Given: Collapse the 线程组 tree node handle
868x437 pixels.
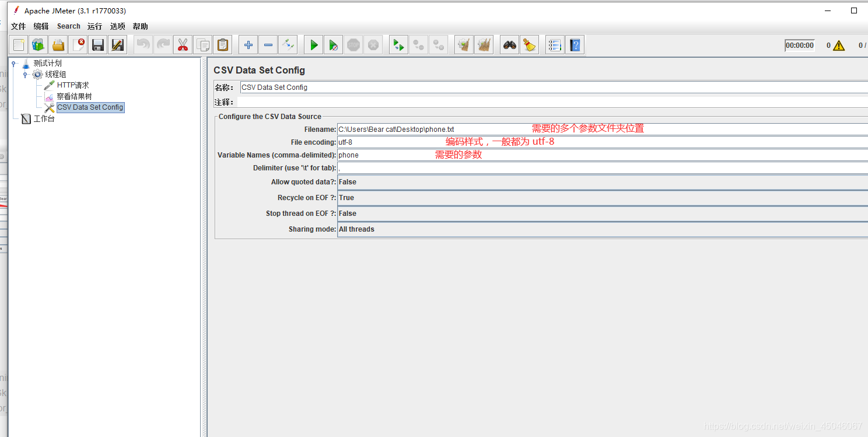Looking at the screenshot, I should click(x=26, y=75).
